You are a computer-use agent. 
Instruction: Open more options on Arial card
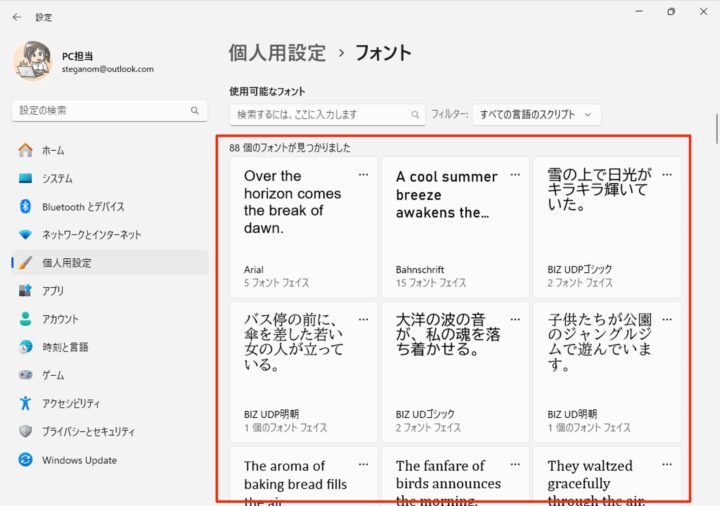point(363,174)
